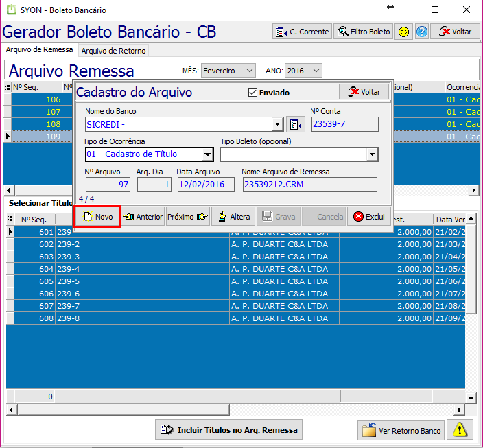
Task: Switch to Arquivo de Retorno tab
Action: (113, 51)
